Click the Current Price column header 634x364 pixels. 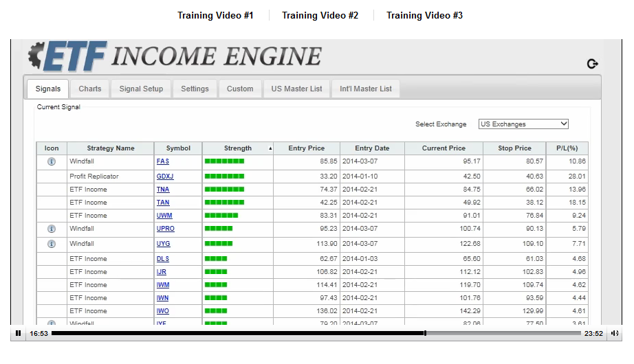444,148
